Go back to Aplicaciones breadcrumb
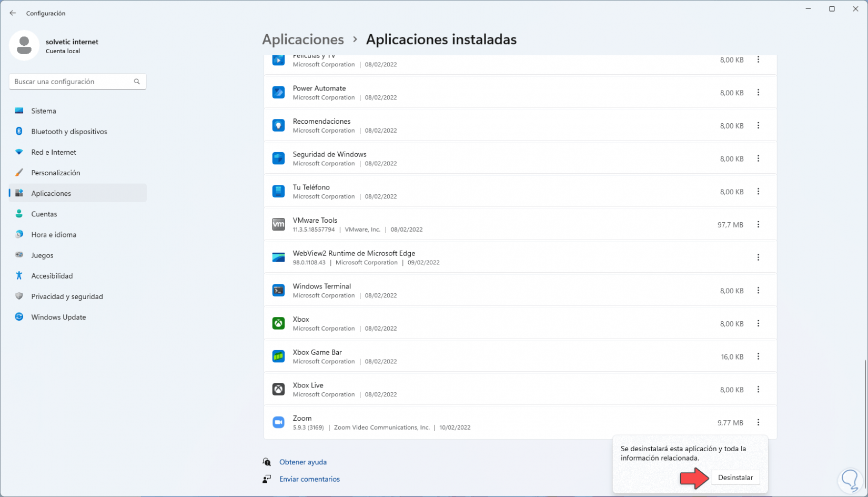This screenshot has width=868, height=497. [303, 39]
